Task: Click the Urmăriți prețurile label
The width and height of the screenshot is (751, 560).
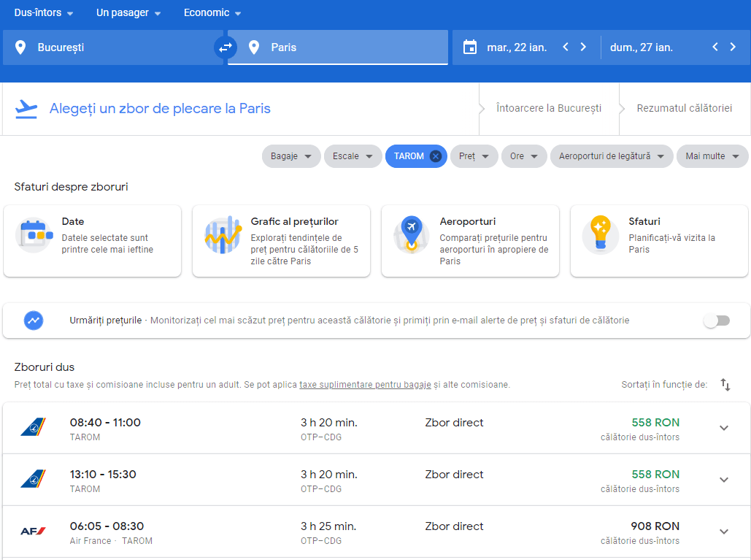Action: click(x=106, y=321)
